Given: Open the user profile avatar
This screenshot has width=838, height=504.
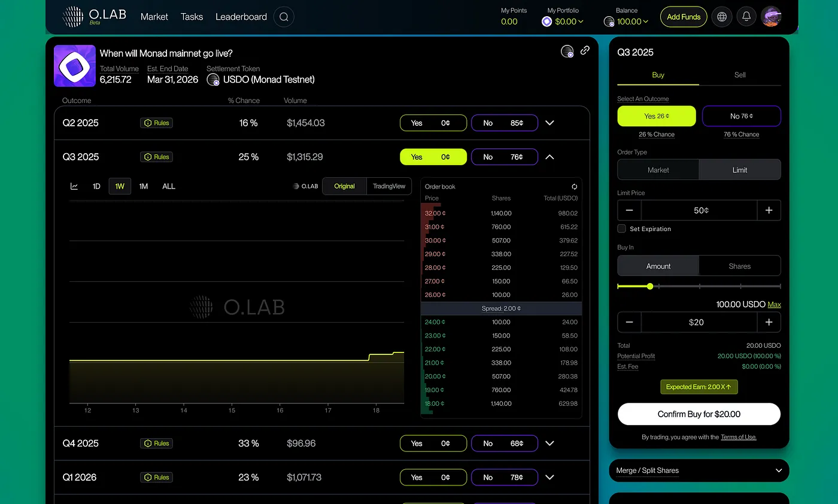Looking at the screenshot, I should point(771,17).
